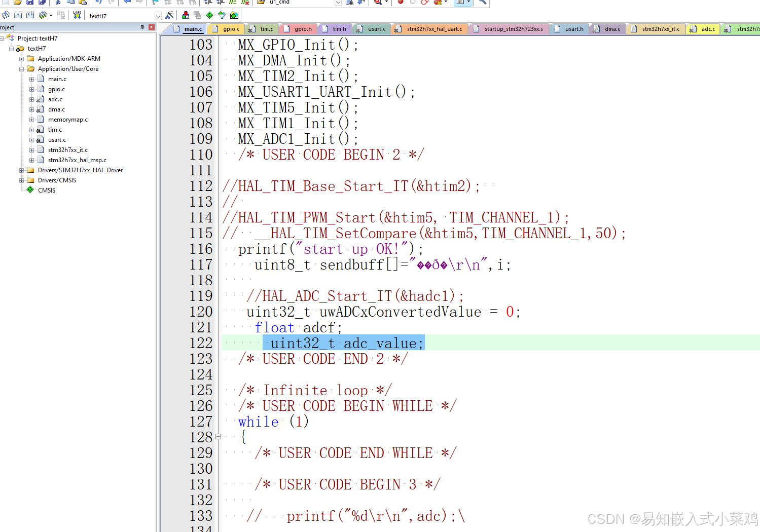The image size is (760, 532).
Task: Collapse the while loop code fold at line 128
Action: coord(218,436)
